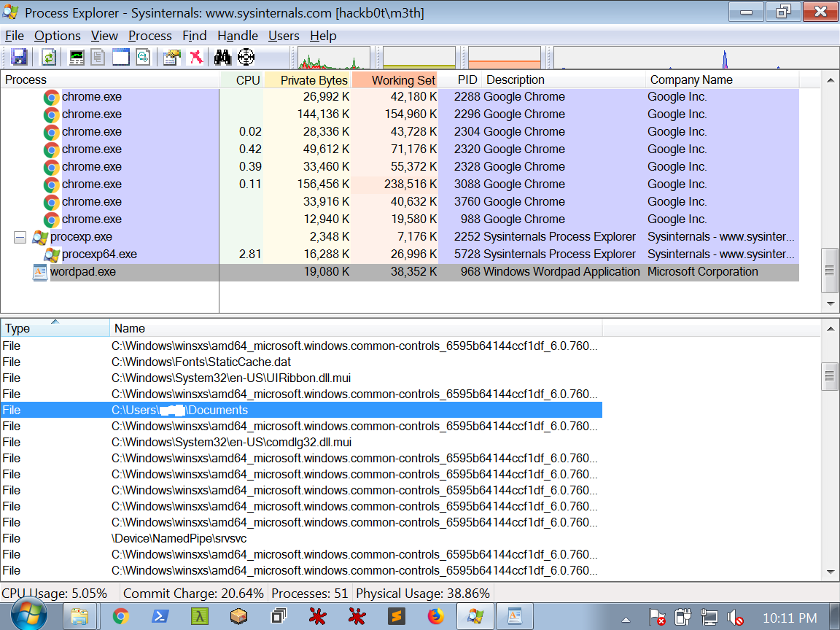Open Windows Explorer from the taskbar
Viewport: 840px width, 630px height.
pos(79,617)
